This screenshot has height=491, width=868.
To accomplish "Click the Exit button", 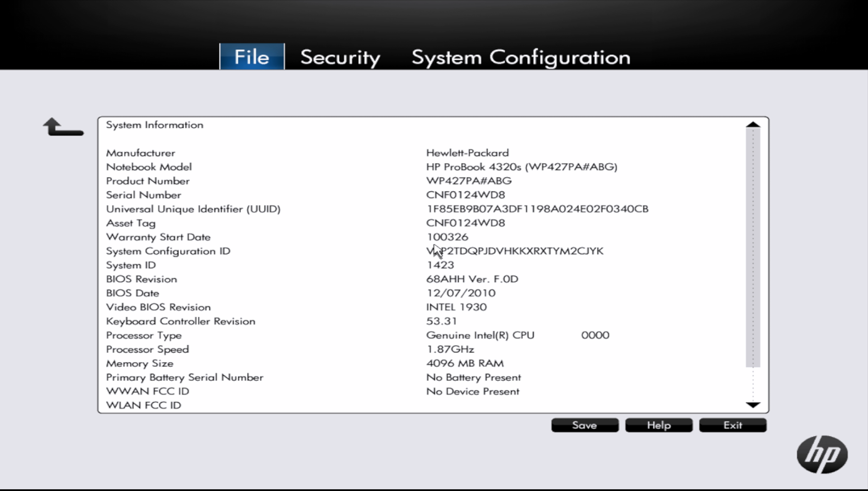I will click(732, 425).
